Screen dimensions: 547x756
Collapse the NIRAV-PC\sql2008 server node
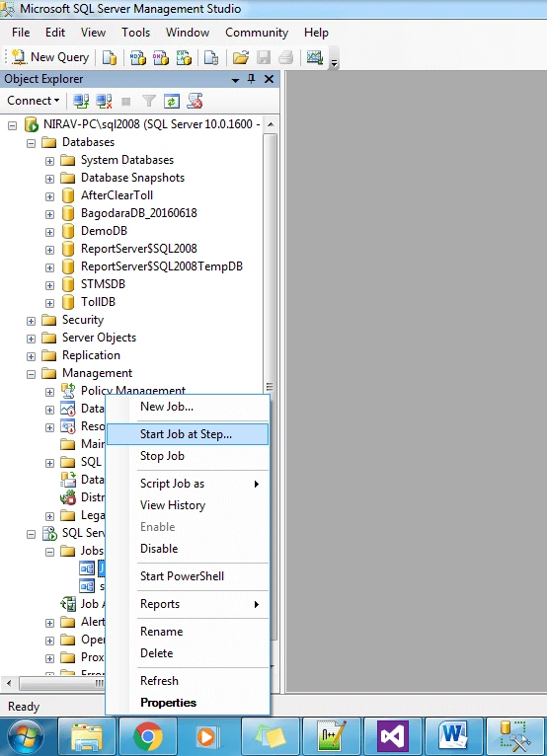[x=13, y=125]
